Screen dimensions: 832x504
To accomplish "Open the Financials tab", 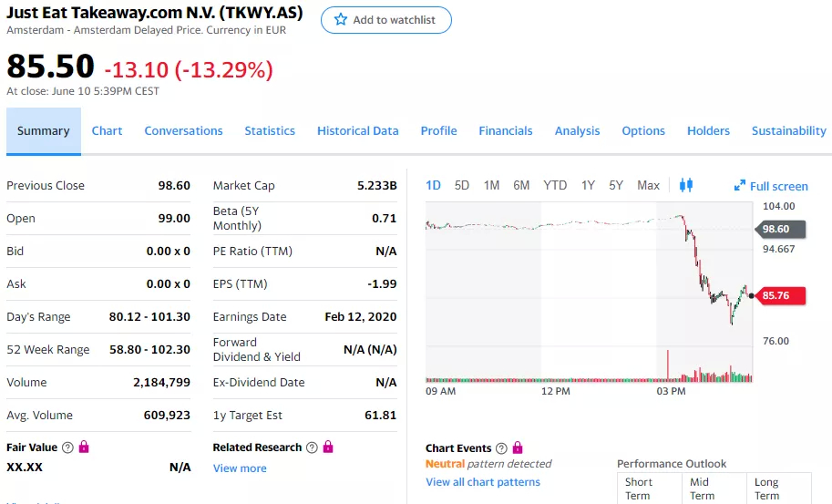I will point(506,131).
